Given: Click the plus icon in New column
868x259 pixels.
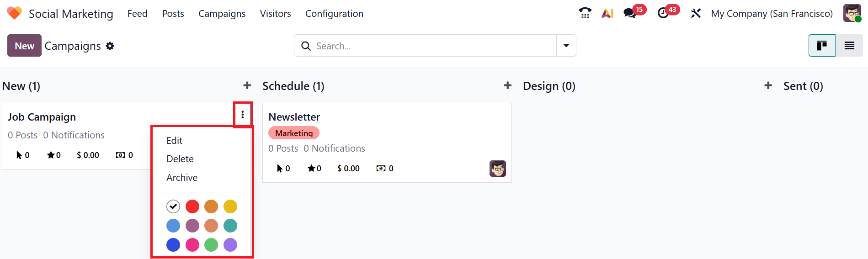Looking at the screenshot, I should coord(247,85).
